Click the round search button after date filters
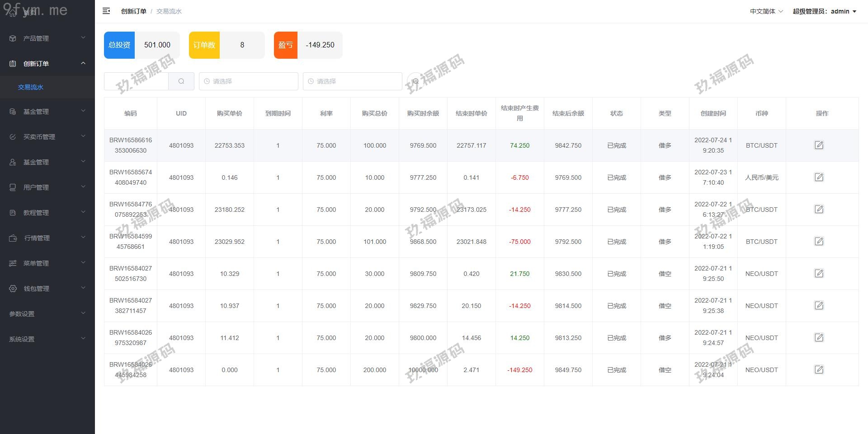The height and width of the screenshot is (434, 868). click(x=415, y=81)
